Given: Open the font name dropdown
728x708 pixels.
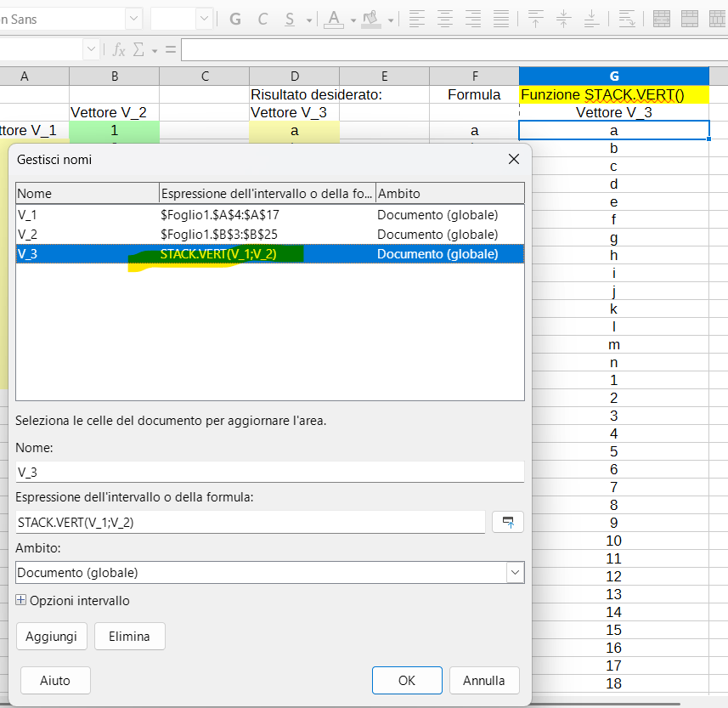Looking at the screenshot, I should (x=134, y=19).
